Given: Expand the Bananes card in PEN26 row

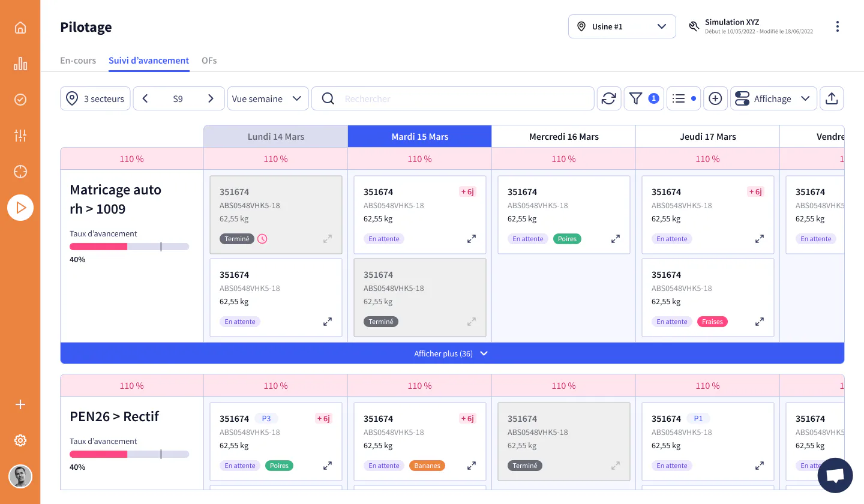Looking at the screenshot, I should pos(472,466).
